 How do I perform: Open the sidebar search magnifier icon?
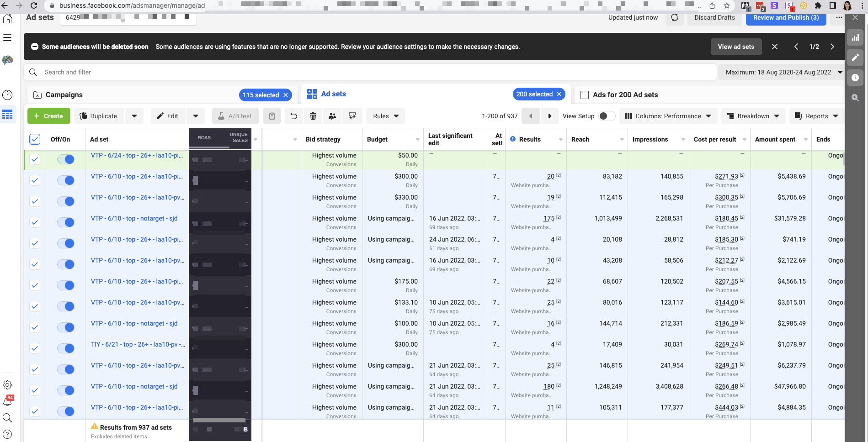[x=7, y=418]
